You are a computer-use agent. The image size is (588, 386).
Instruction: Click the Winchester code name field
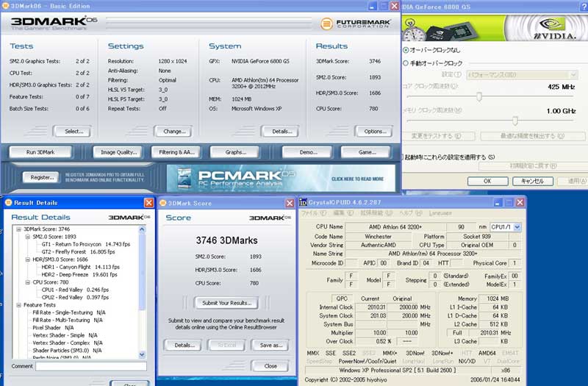(378, 237)
